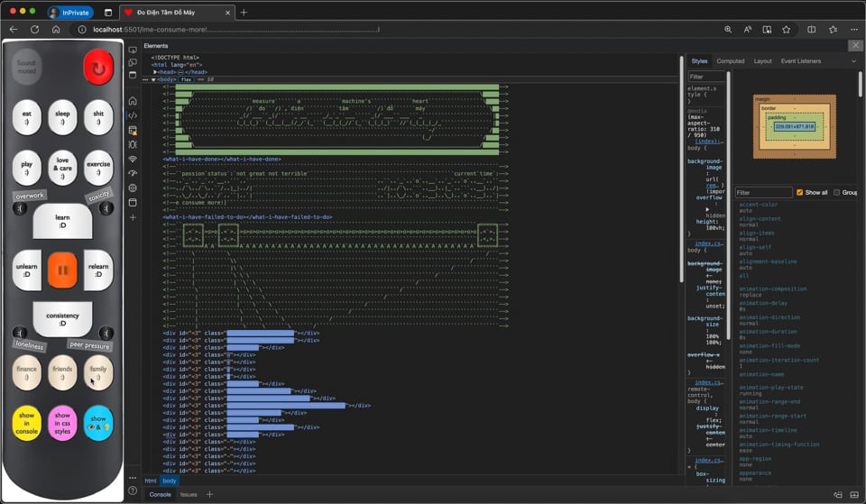Add this page to favorites star

coord(787,29)
